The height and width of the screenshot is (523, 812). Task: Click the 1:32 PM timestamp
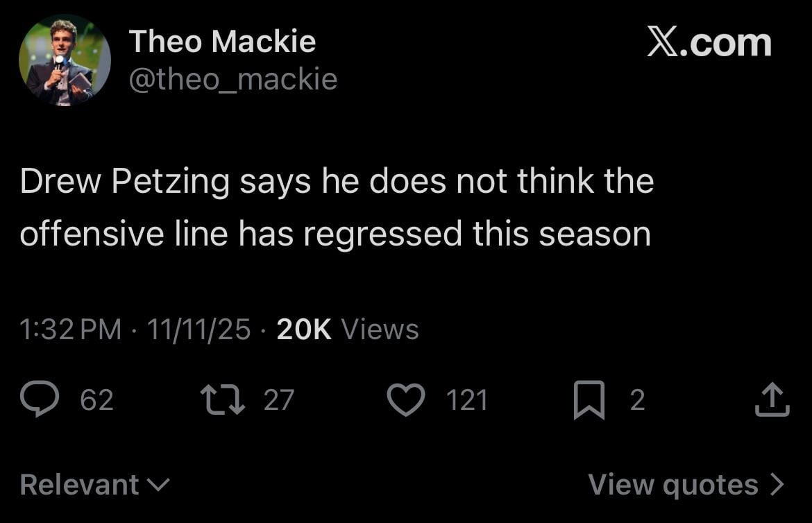coord(71,329)
